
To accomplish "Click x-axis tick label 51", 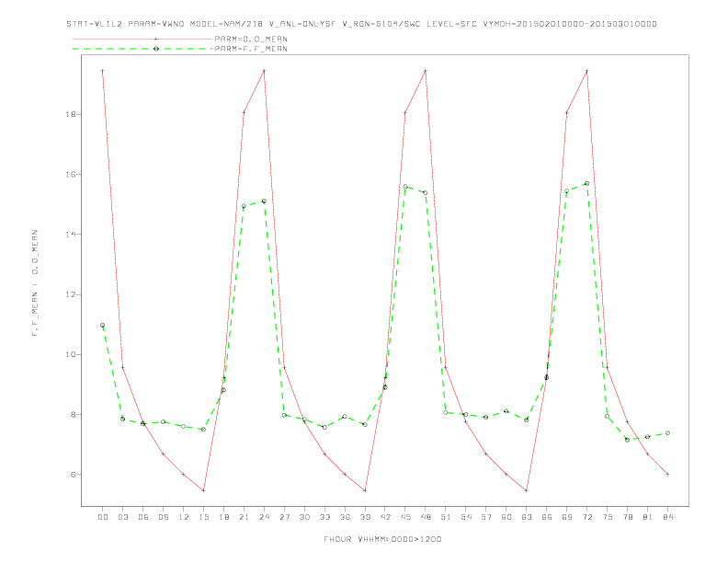I will point(446,517).
